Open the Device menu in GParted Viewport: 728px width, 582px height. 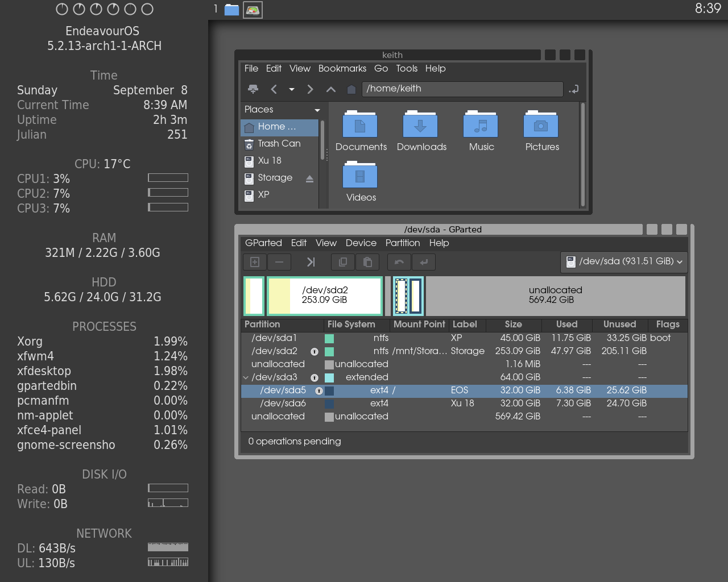tap(361, 243)
